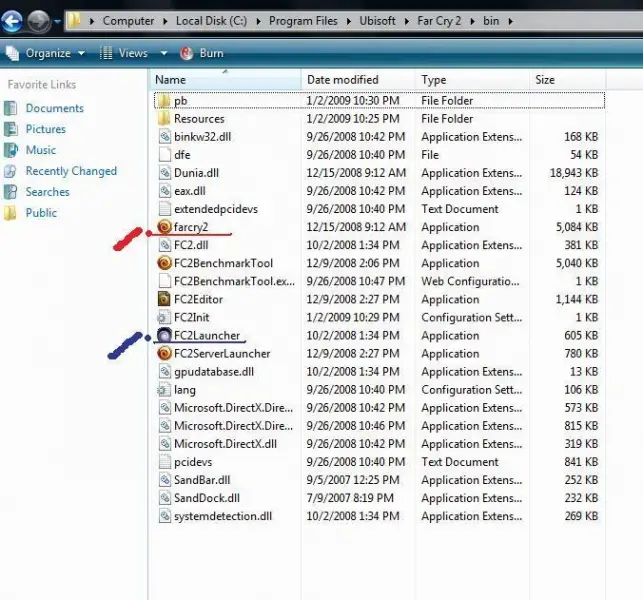Select the binkw32.dll file icon
643x600 pixels.
click(x=164, y=137)
